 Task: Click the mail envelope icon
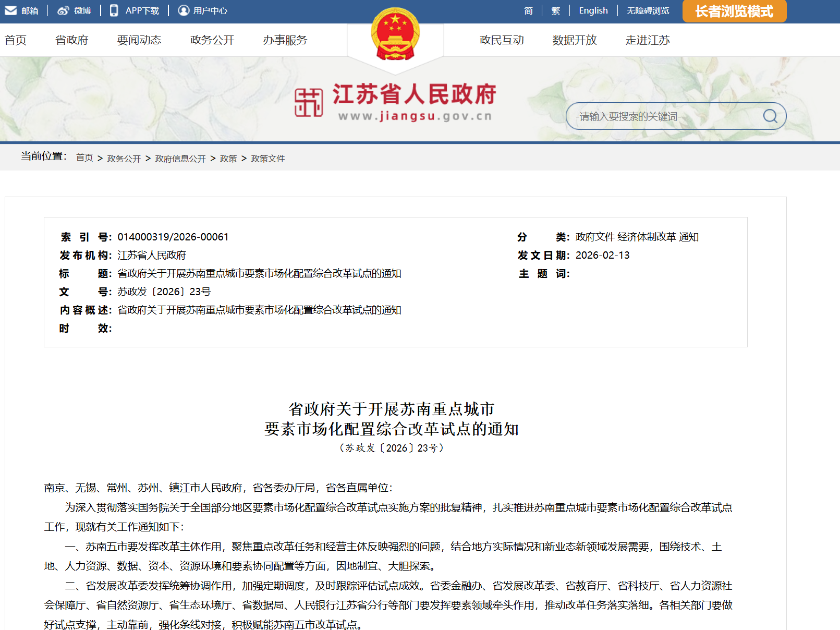tap(10, 10)
